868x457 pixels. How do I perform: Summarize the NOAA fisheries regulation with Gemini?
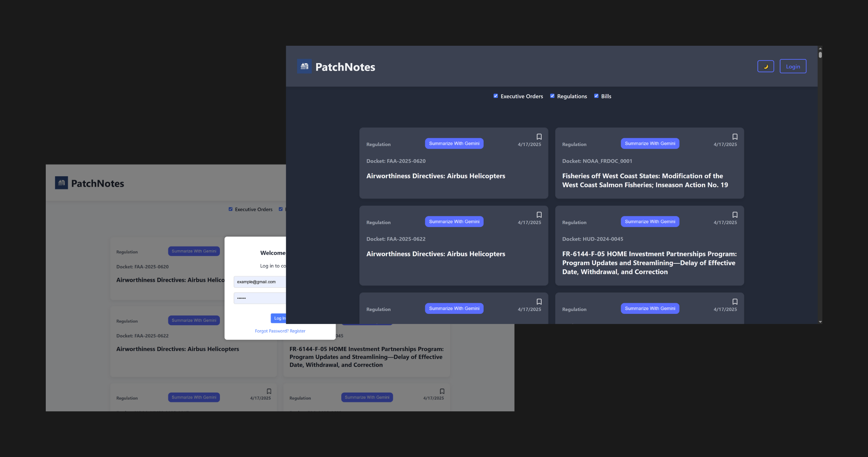click(x=650, y=143)
